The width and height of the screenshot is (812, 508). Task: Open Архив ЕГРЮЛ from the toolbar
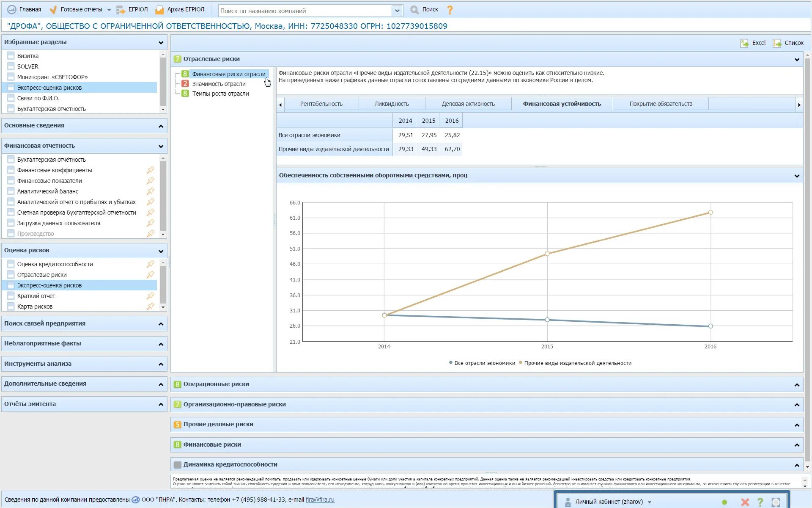[x=180, y=10]
